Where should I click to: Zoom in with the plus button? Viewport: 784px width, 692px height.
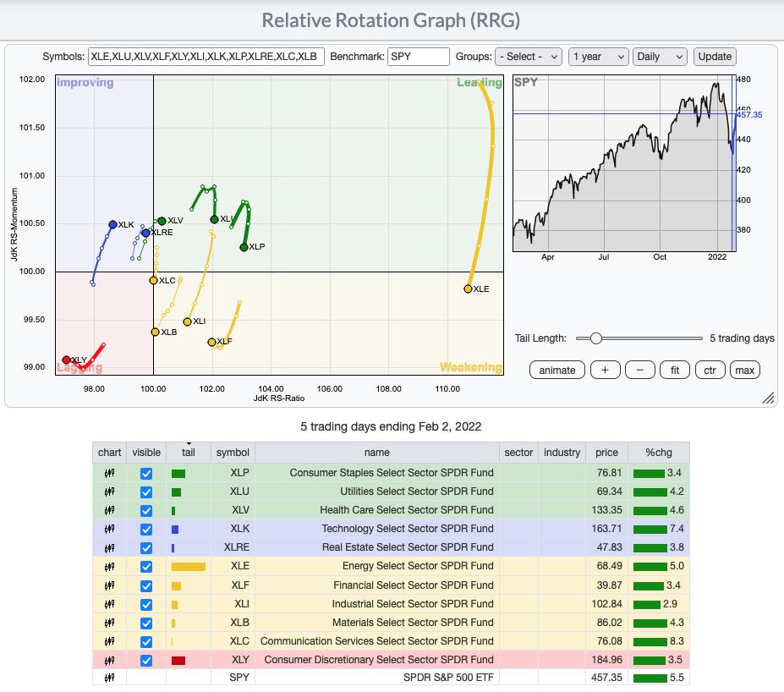[605, 370]
